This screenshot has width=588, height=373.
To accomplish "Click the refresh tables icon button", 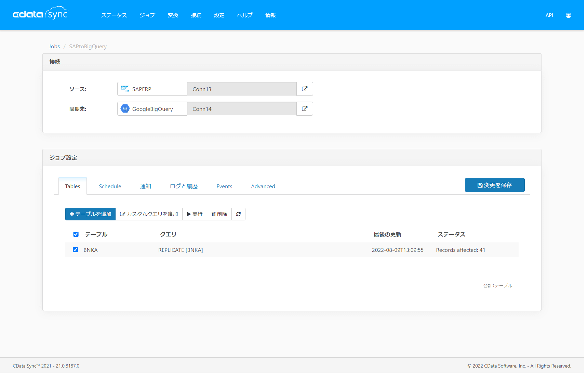I will pos(238,214).
